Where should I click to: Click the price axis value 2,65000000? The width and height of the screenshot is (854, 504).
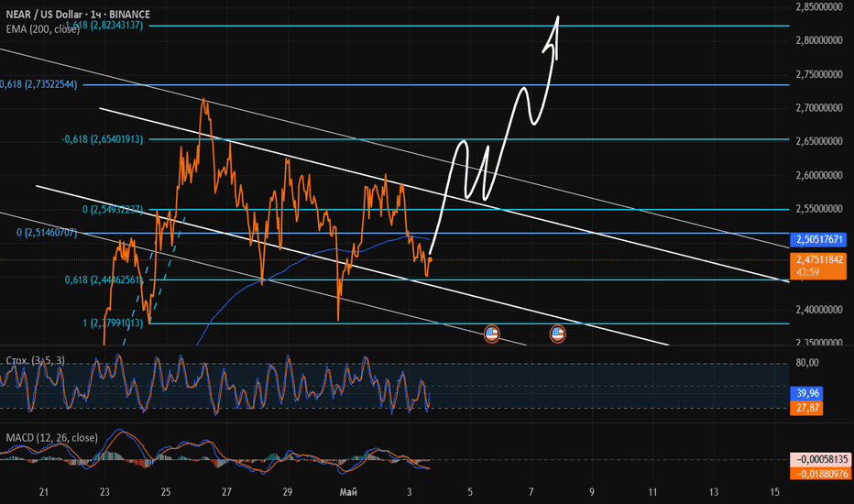click(x=818, y=141)
